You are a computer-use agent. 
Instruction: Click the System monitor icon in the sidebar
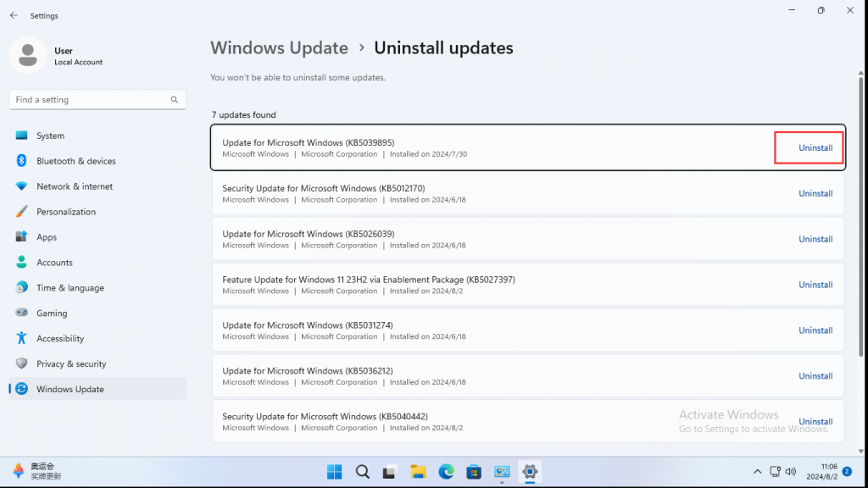(21, 136)
